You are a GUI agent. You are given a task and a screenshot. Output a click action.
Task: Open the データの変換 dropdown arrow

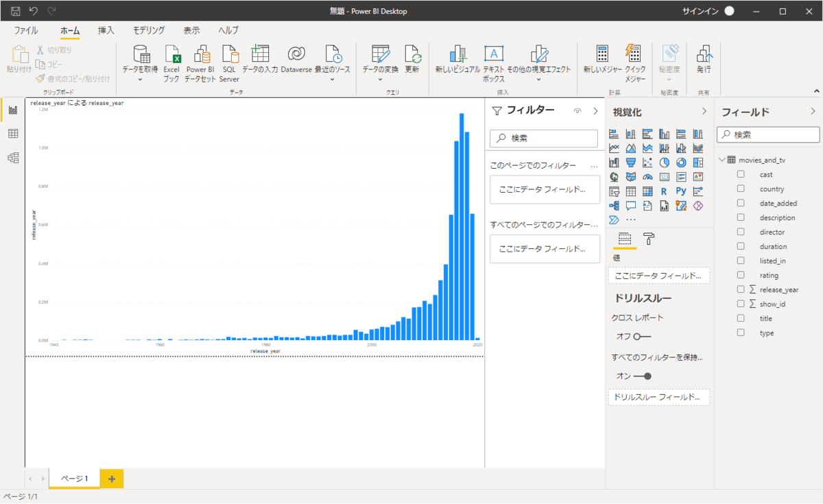pyautogui.click(x=380, y=80)
